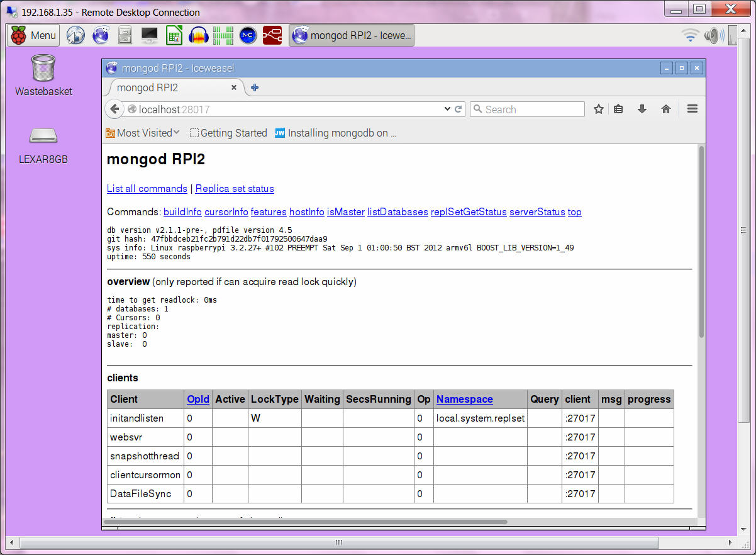Viewport: 756px width, 555px height.
Task: Expand the Most Visited bookmarks folder
Action: pyautogui.click(x=143, y=133)
